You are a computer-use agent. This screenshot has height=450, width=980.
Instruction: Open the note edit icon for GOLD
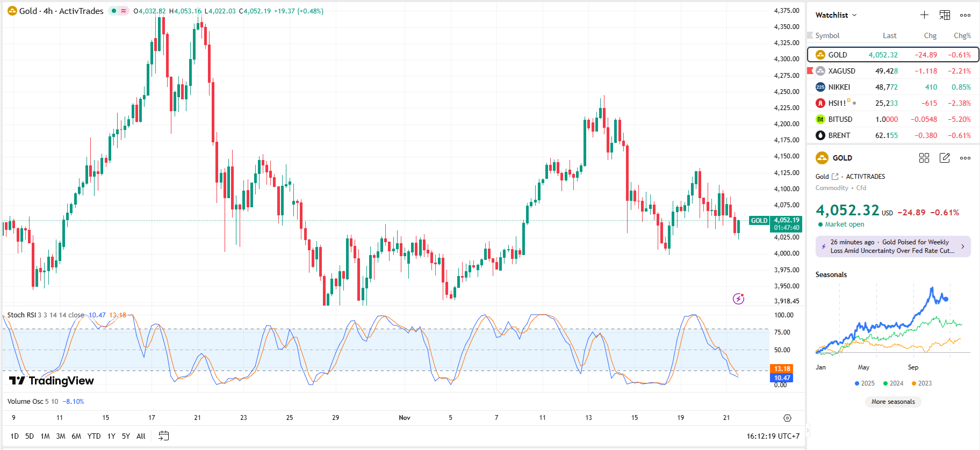945,158
